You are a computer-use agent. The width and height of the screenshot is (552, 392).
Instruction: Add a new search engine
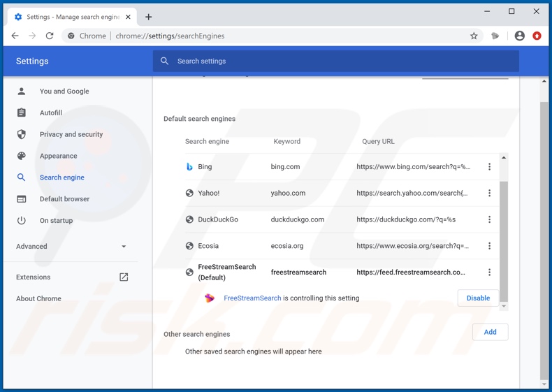pyautogui.click(x=490, y=332)
